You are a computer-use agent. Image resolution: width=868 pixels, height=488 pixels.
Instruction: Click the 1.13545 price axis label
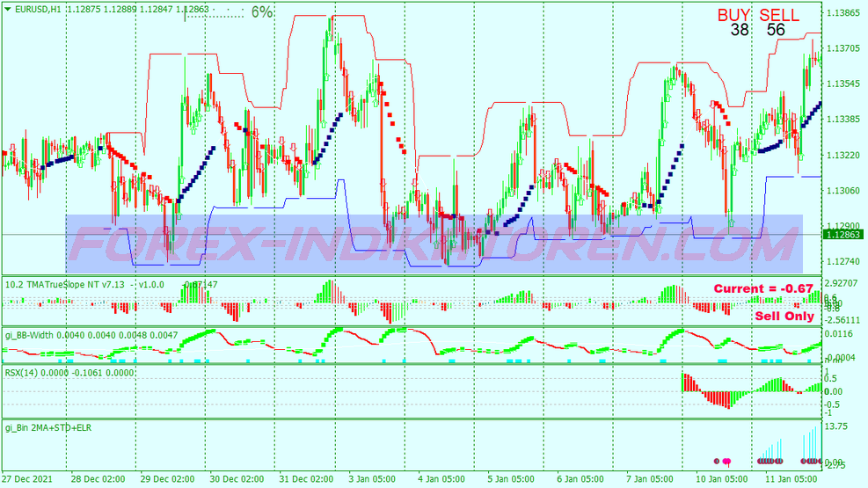pos(843,84)
